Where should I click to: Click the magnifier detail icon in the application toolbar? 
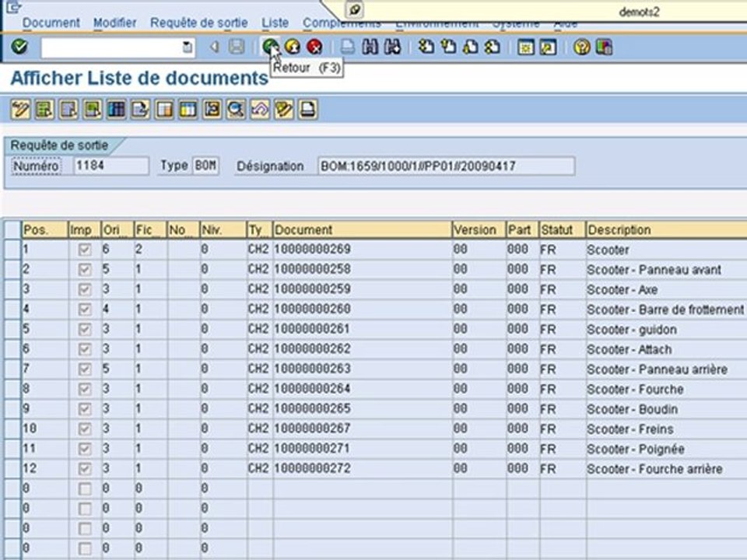[236, 110]
